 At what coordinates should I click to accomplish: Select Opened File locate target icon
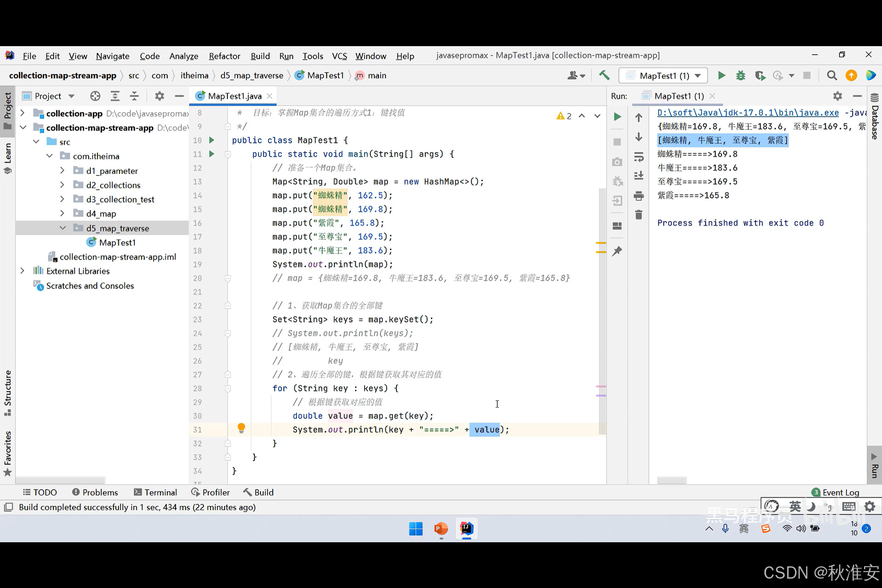click(95, 96)
